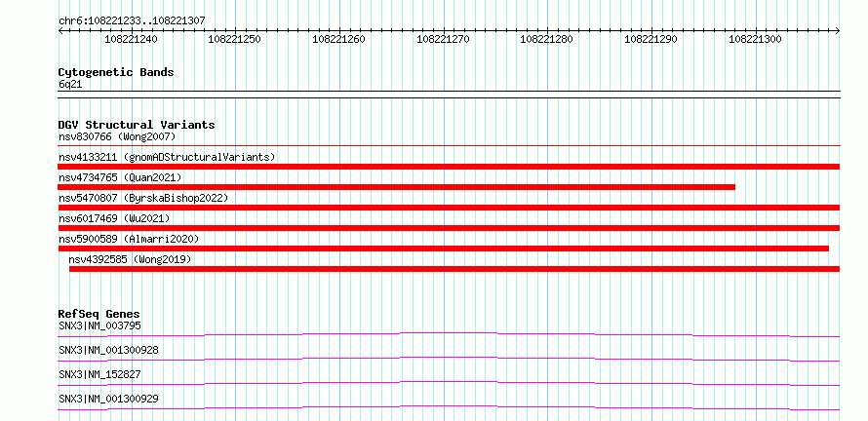Viewport: 868px width, 421px height.
Task: Click the red bar for nsv4133211
Action: tap(449, 167)
